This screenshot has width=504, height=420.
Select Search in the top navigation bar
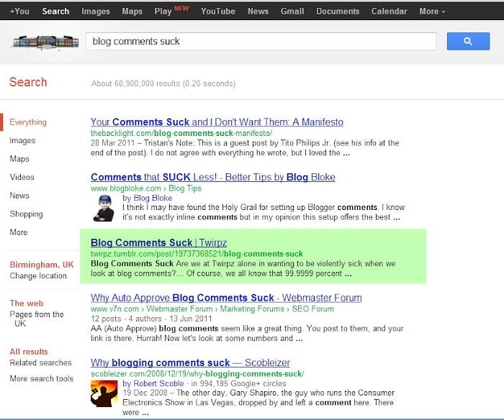click(x=55, y=12)
